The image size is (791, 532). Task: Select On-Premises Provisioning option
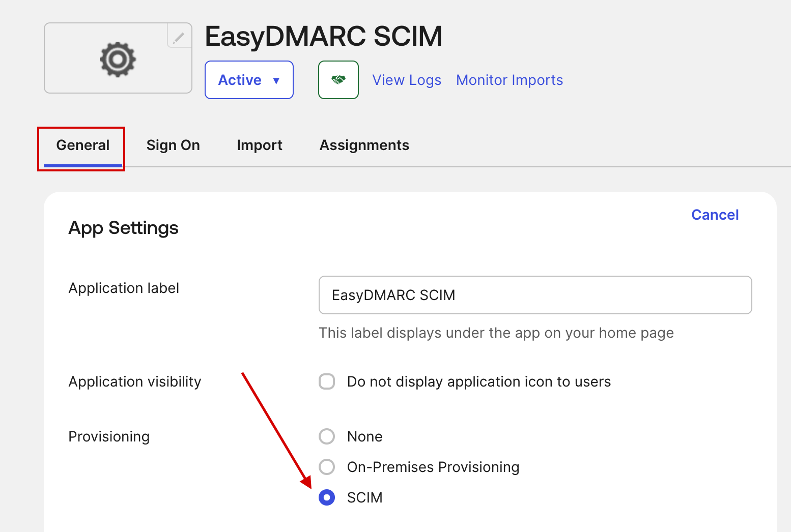(327, 466)
